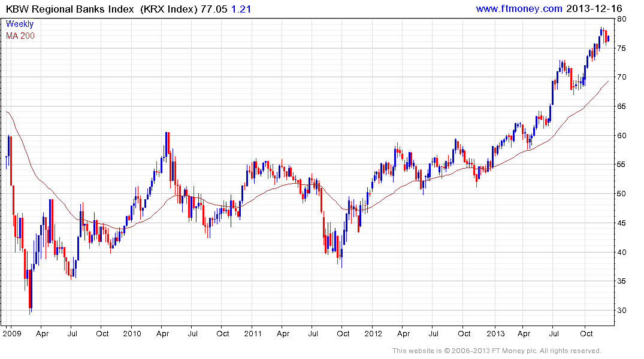
Task: Click the change value 1.21
Action: (x=241, y=9)
